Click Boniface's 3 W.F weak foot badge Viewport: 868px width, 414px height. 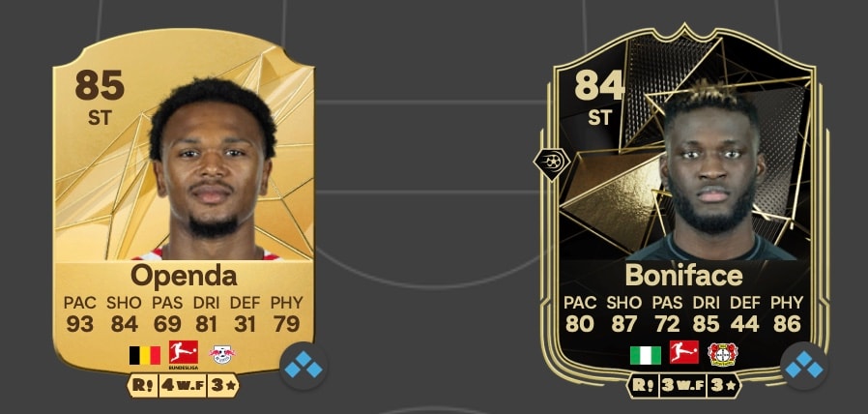[683, 385]
